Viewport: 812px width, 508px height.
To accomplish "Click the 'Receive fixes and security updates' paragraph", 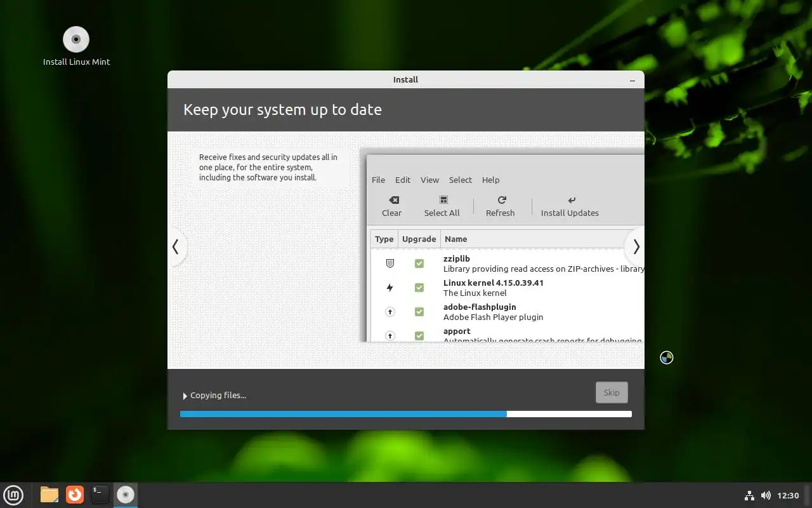I will click(x=268, y=167).
